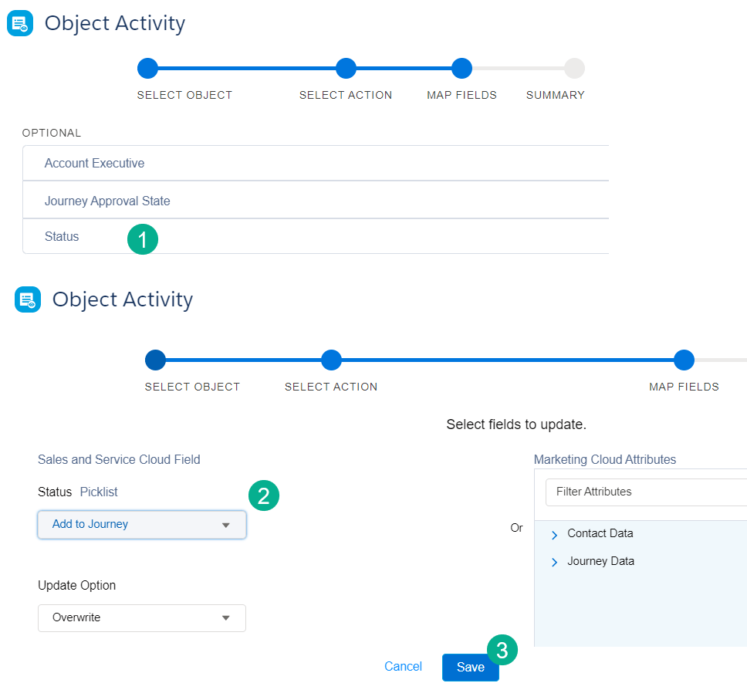Select the Account Executive optional field

pos(94,164)
